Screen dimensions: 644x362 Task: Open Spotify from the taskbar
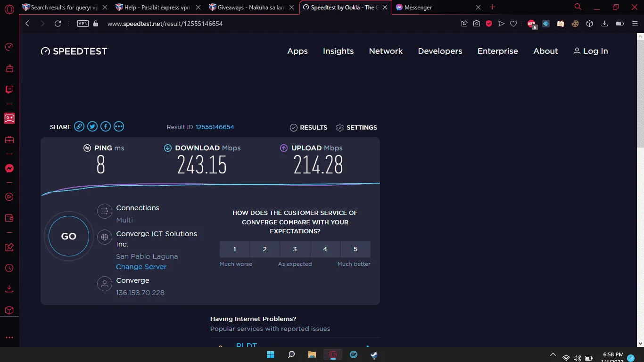click(354, 354)
